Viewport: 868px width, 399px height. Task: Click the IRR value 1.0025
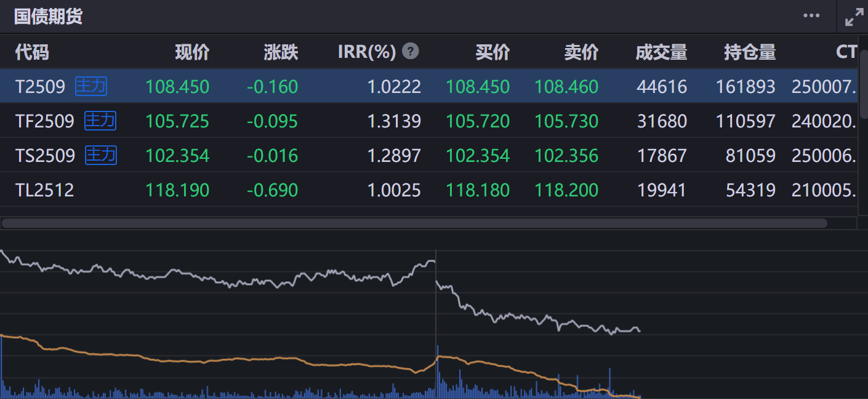394,190
